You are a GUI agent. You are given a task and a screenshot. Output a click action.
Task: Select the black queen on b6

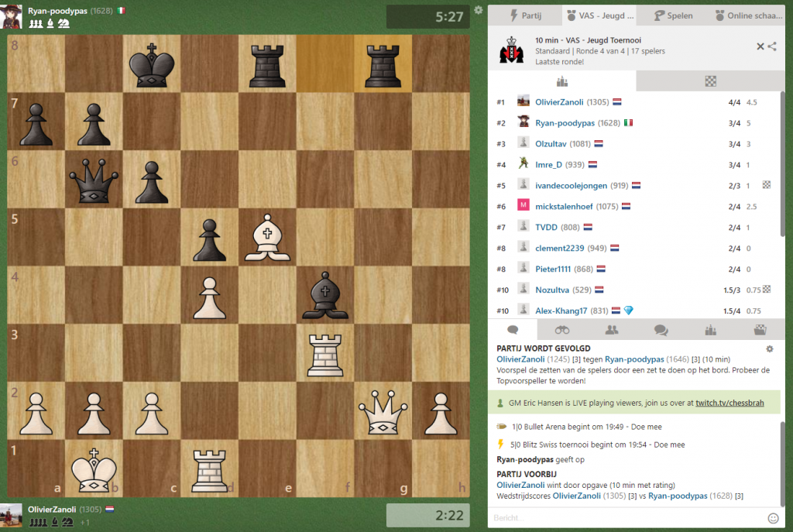pyautogui.click(x=94, y=179)
